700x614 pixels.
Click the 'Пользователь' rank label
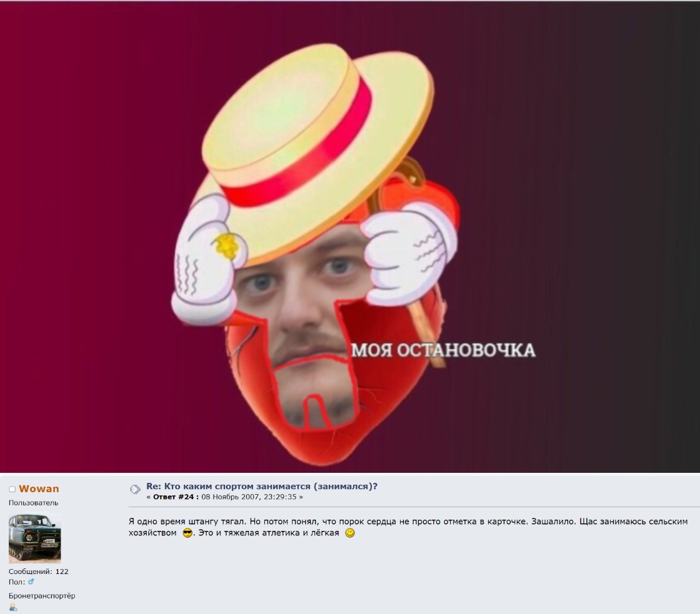34,503
